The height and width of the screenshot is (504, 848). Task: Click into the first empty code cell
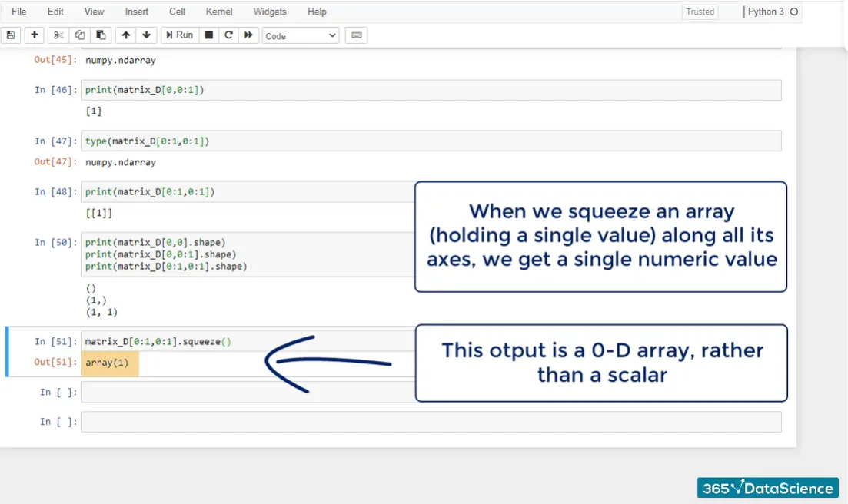pos(246,392)
